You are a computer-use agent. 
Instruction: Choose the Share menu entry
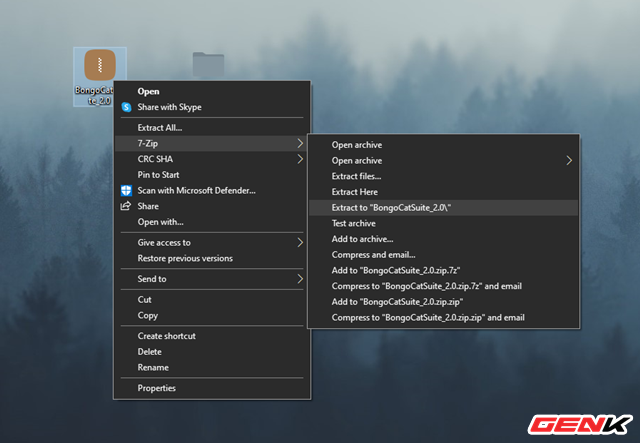pos(212,206)
